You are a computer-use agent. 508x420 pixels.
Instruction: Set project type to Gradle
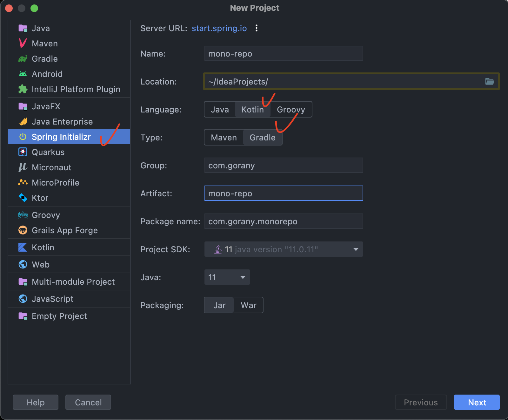point(263,138)
